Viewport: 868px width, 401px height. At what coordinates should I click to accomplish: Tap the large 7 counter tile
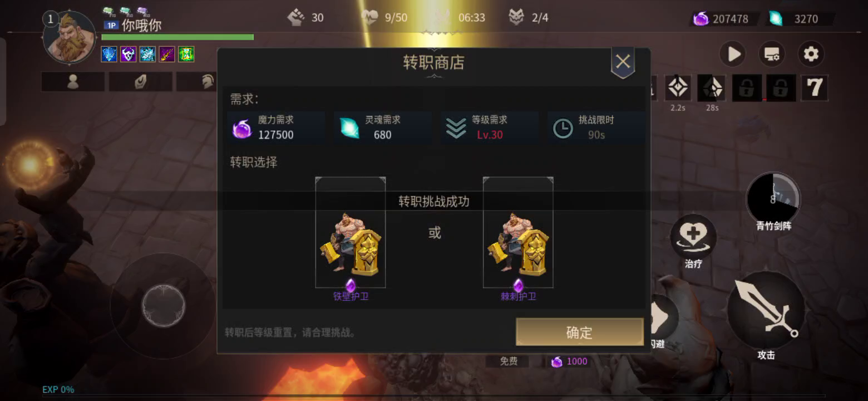[815, 88]
